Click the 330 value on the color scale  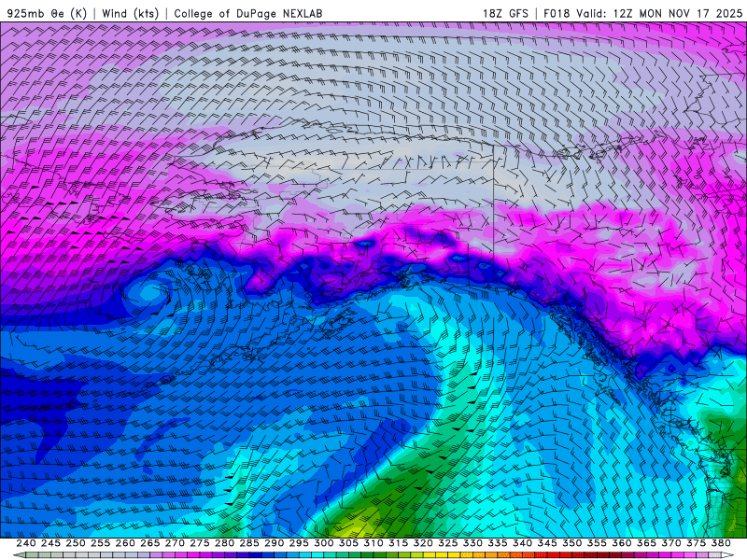[x=472, y=543]
